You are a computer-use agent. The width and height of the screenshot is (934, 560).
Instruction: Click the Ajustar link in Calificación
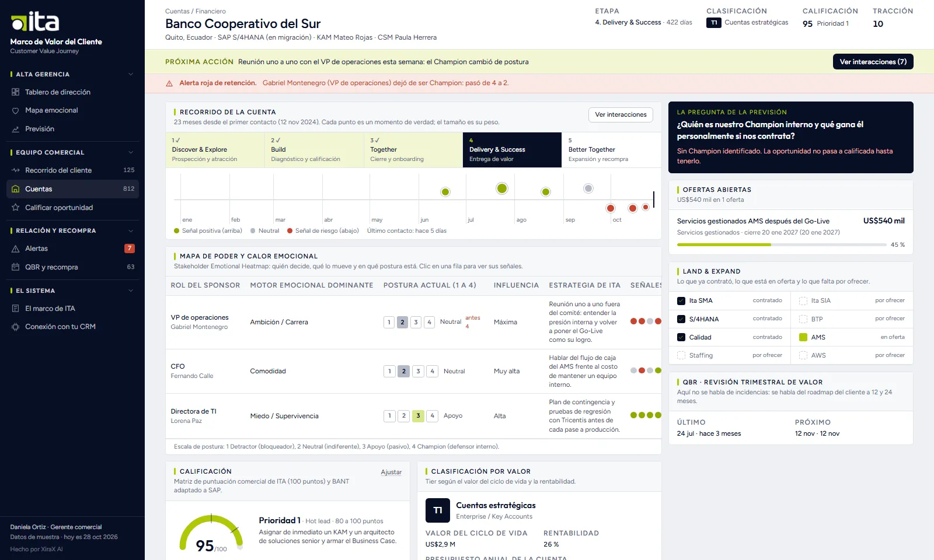tap(391, 473)
